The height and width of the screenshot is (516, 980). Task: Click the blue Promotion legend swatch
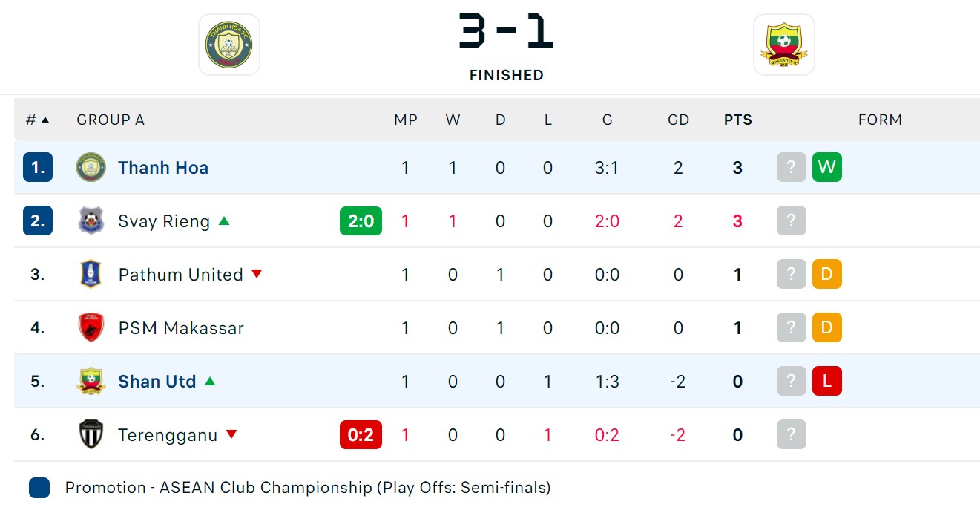click(39, 488)
